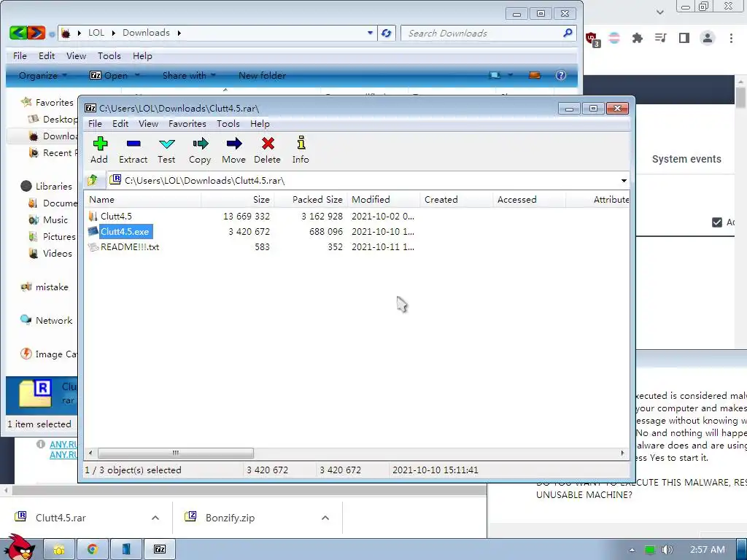
Task: Open the Info toolbar button
Action: pos(301,150)
